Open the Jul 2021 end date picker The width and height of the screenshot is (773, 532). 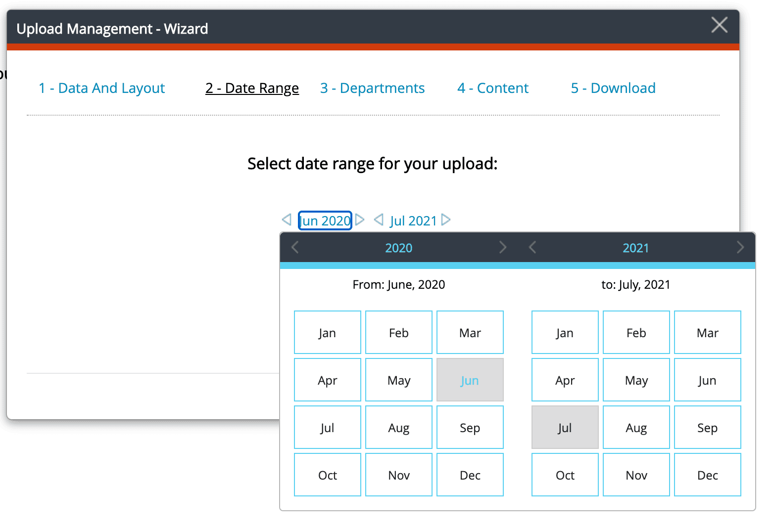413,221
